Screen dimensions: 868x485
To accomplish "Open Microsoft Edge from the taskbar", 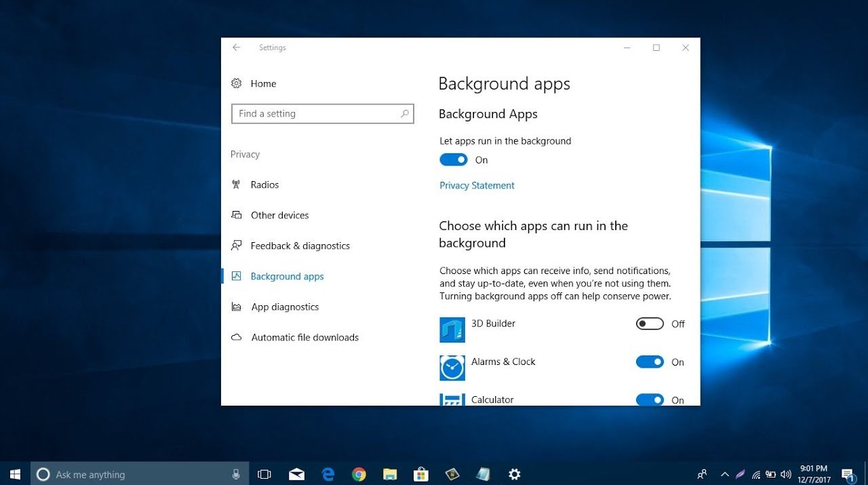I will click(328, 474).
